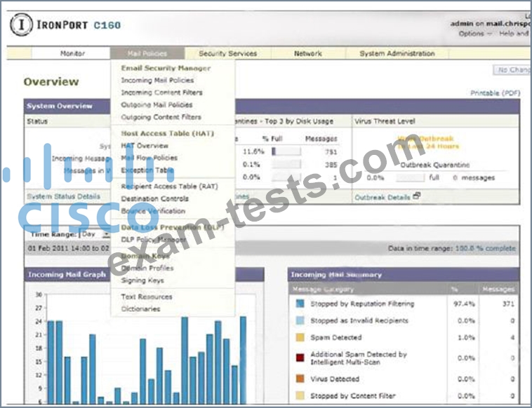
Task: Select HAT Overview in Mail Policies menu
Action: [x=145, y=146]
